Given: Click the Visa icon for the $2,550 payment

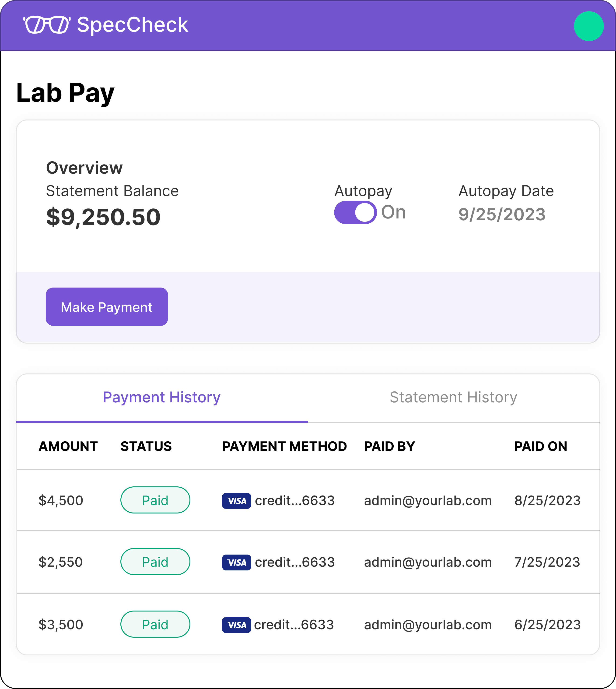Looking at the screenshot, I should pos(236,562).
